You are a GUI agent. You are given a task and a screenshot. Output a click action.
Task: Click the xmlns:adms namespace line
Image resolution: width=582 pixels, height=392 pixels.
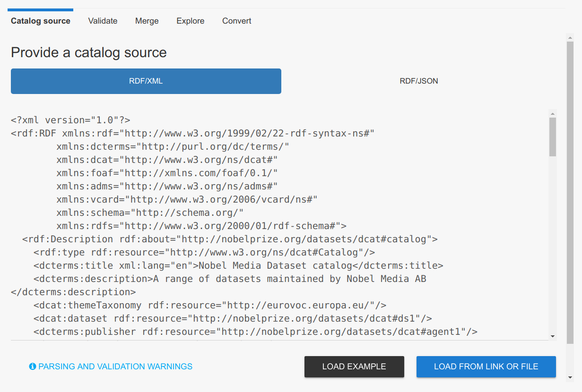pyautogui.click(x=167, y=186)
